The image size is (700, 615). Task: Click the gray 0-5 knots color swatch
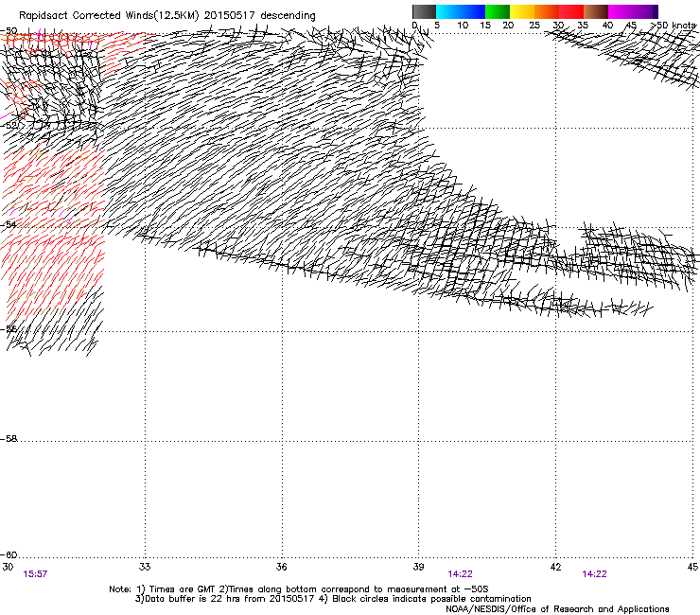pos(424,11)
